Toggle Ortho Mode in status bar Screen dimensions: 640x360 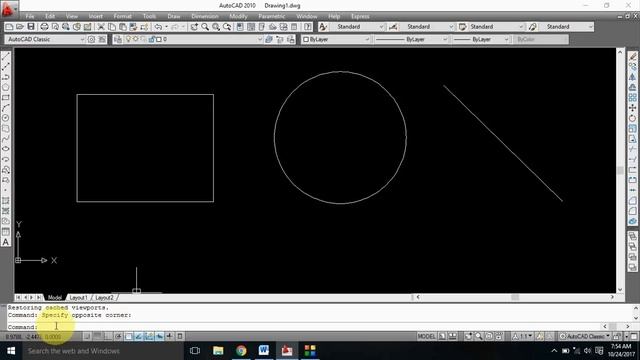[108, 336]
